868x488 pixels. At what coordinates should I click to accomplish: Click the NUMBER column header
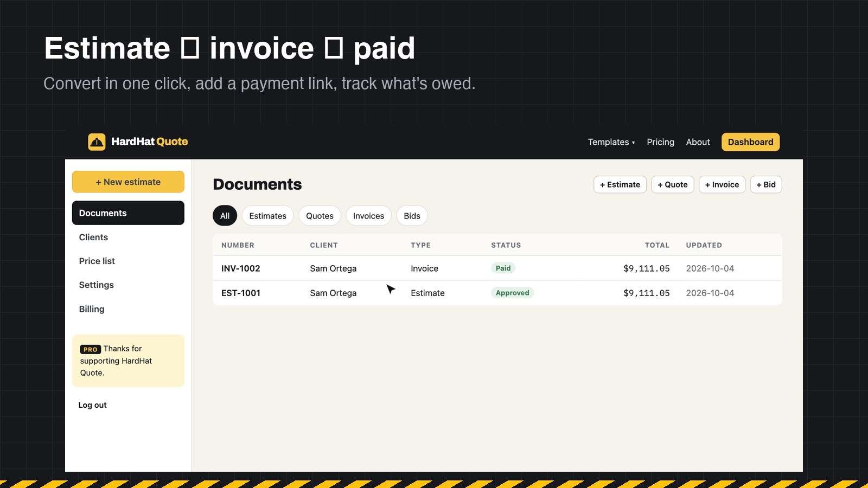pos(238,245)
